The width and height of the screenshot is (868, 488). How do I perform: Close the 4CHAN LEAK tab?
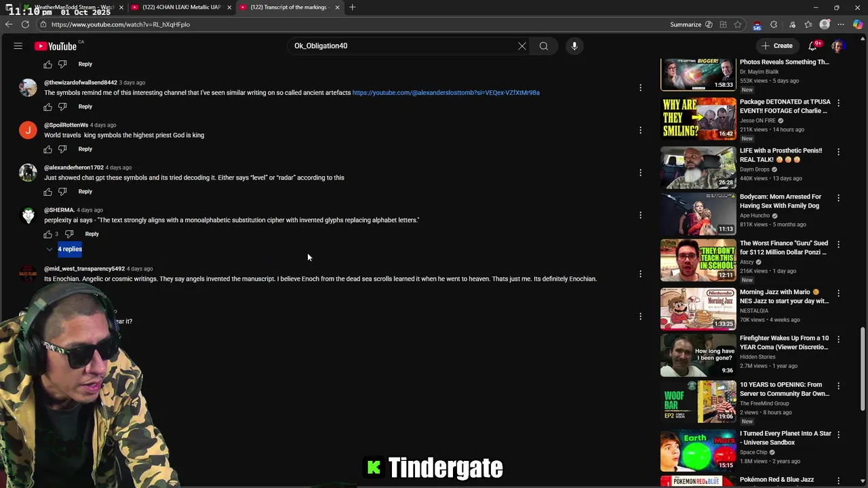click(229, 7)
